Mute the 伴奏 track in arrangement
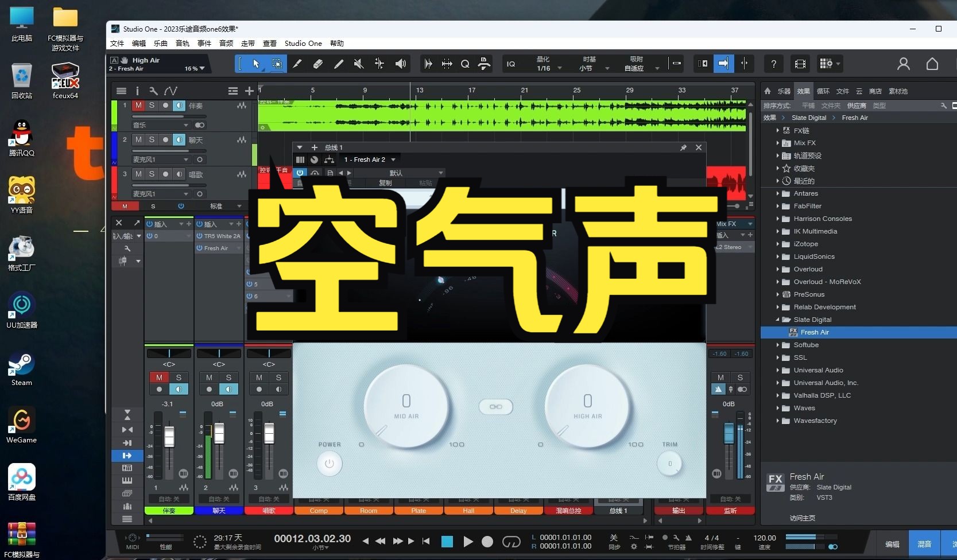 [x=138, y=106]
